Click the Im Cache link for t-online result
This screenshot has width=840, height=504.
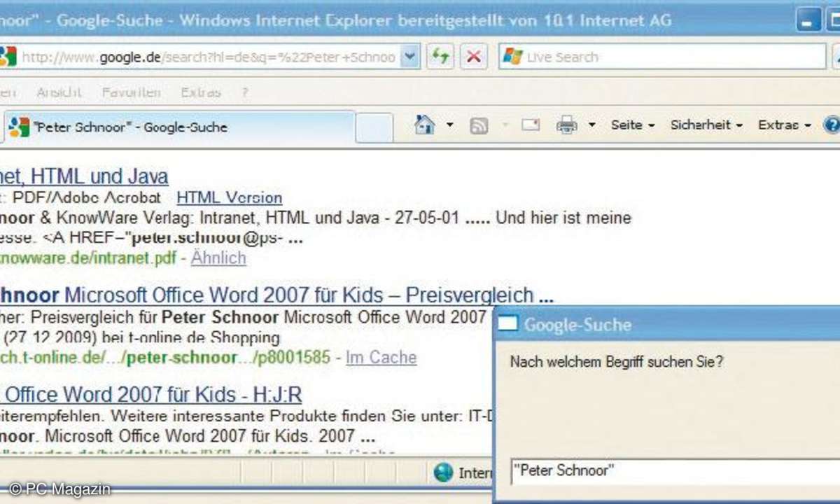pos(381,358)
